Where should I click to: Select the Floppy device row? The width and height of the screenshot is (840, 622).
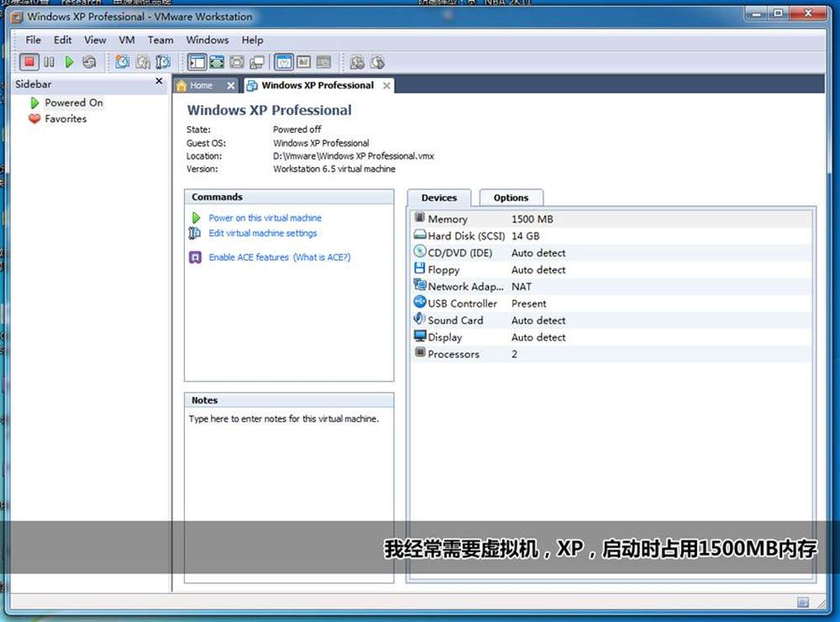click(612, 270)
